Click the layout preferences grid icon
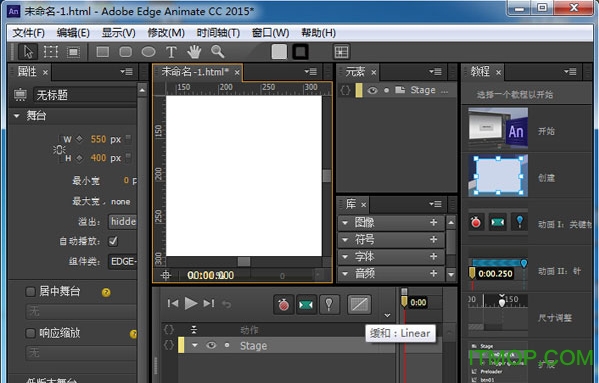Viewport: 599px width, 383px height. 341,52
